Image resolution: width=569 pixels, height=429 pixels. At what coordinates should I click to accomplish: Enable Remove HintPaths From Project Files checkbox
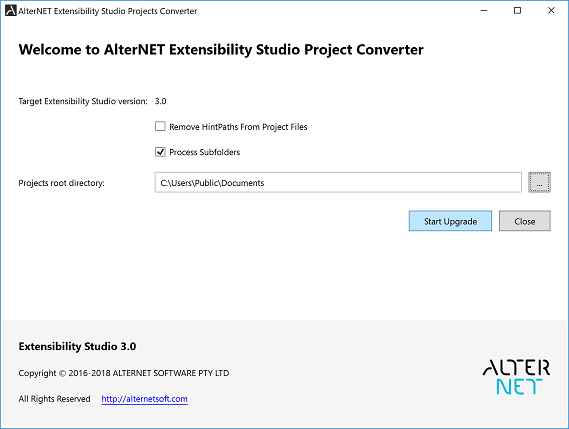pos(160,126)
